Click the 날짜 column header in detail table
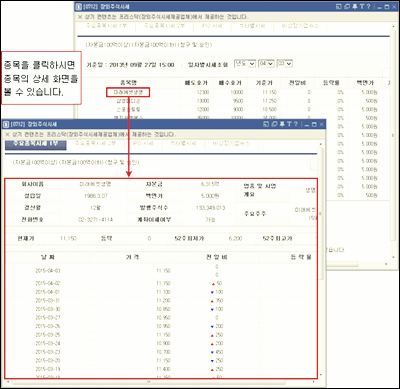The image size is (400, 389). pos(48,257)
